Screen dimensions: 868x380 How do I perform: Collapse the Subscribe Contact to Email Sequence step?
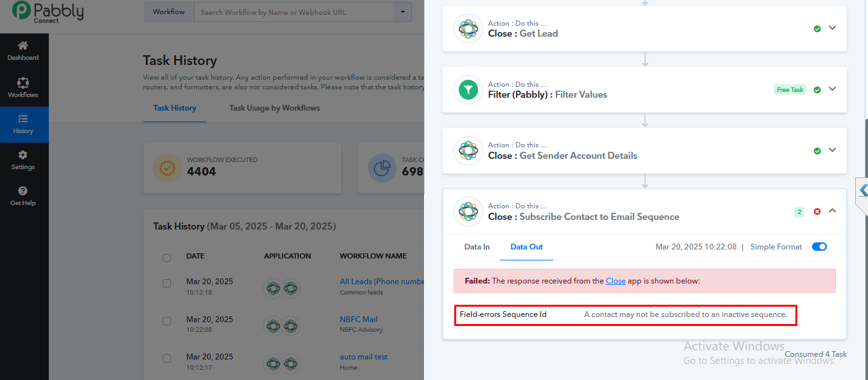(833, 211)
